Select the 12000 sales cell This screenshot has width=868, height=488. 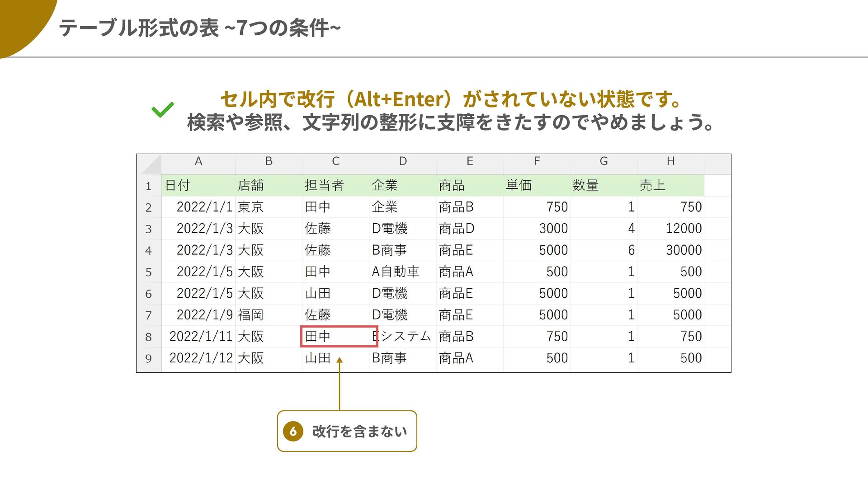tap(670, 229)
